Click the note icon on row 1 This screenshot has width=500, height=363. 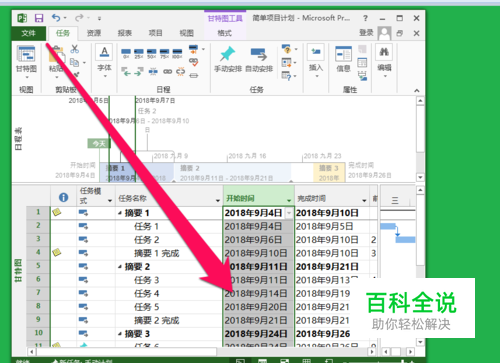pos(57,212)
